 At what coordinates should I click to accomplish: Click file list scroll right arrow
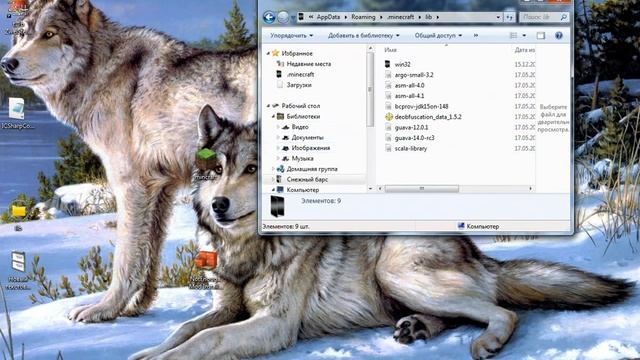point(531,189)
